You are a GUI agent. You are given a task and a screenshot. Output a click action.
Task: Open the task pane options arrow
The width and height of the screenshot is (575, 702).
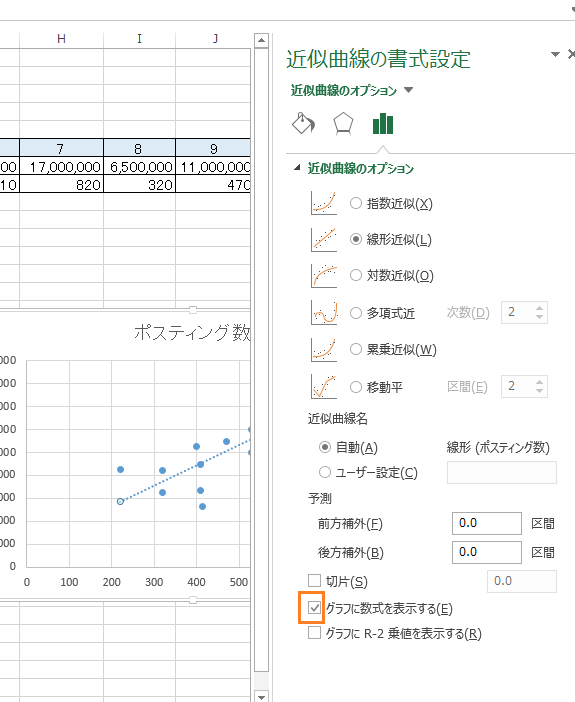(555, 54)
